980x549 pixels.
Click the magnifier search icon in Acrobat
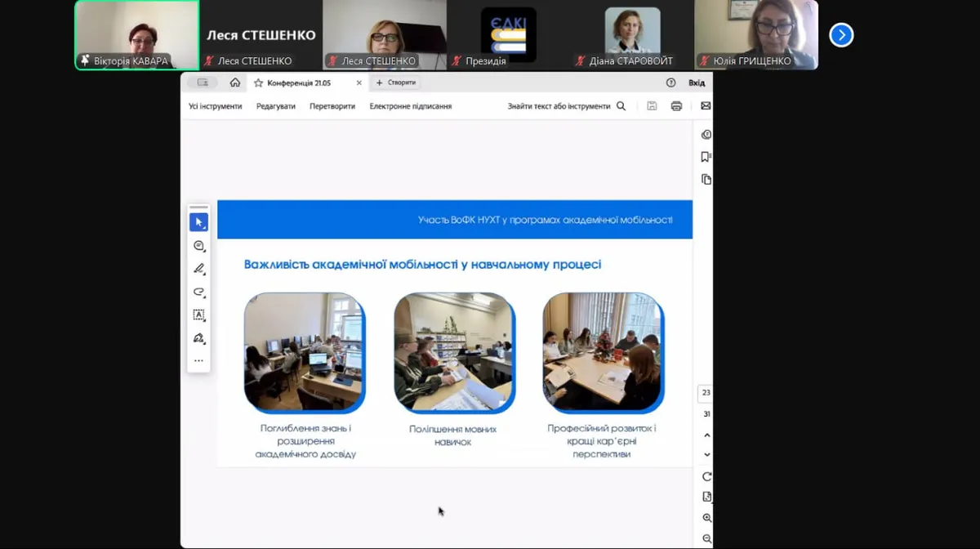621,106
